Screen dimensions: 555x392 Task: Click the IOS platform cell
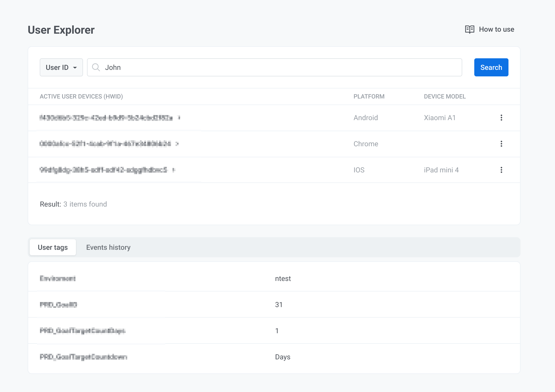point(359,170)
